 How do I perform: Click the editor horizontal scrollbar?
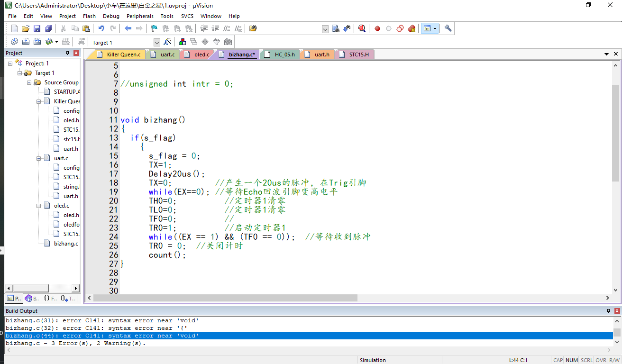pyautogui.click(x=225, y=298)
